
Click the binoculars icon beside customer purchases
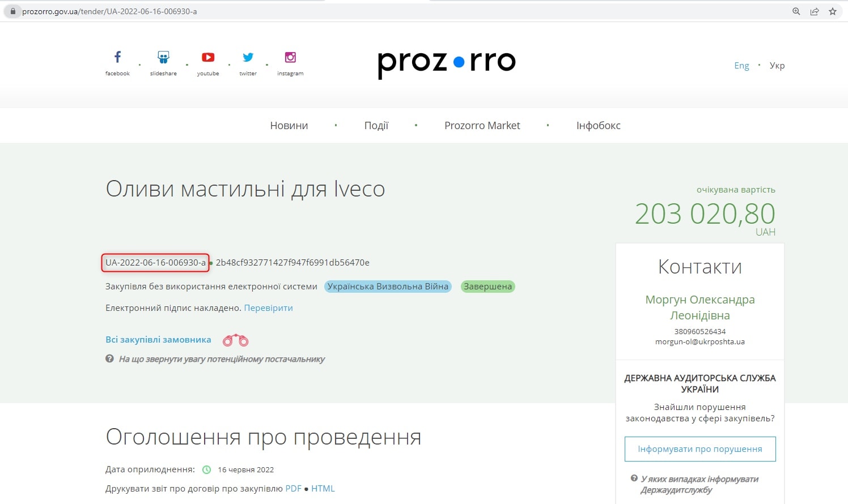pos(235,340)
